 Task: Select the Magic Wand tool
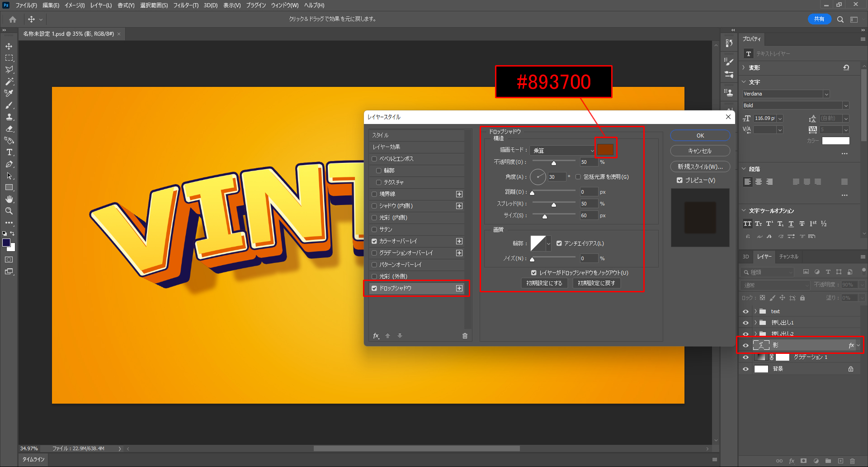(x=9, y=81)
